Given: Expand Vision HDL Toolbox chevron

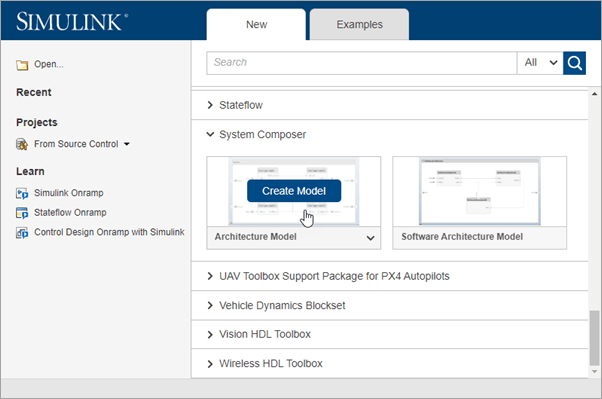Looking at the screenshot, I should tap(210, 334).
